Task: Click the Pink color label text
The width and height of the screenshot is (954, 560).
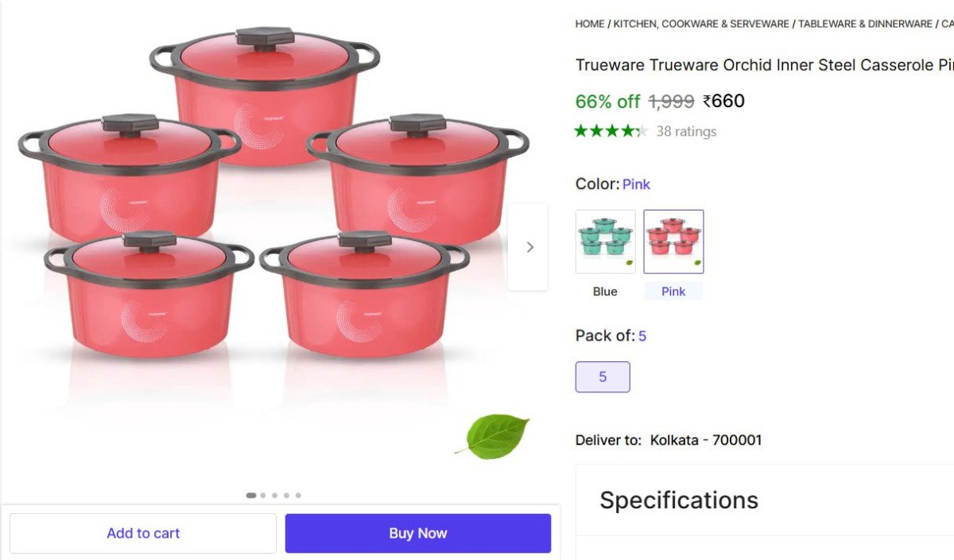Action: coord(673,292)
